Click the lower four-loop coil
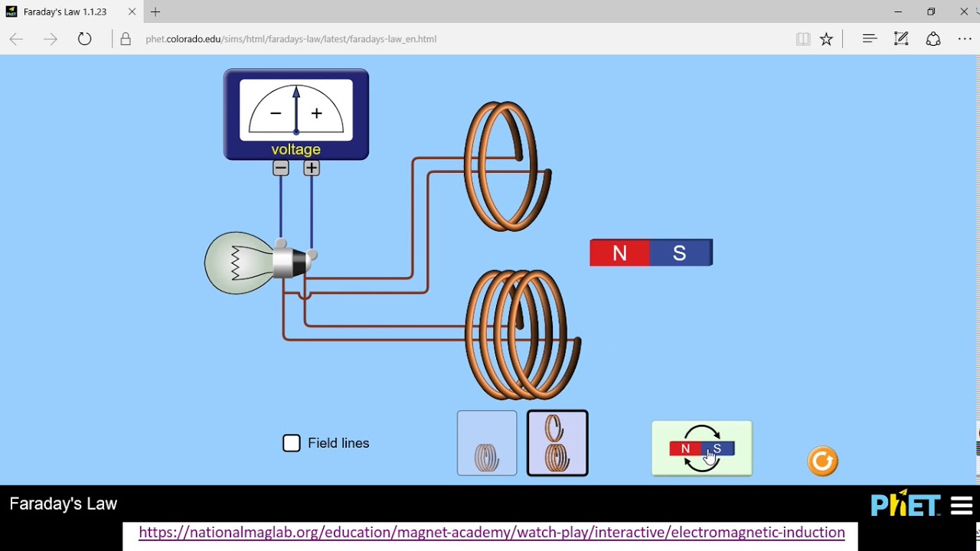 [522, 334]
